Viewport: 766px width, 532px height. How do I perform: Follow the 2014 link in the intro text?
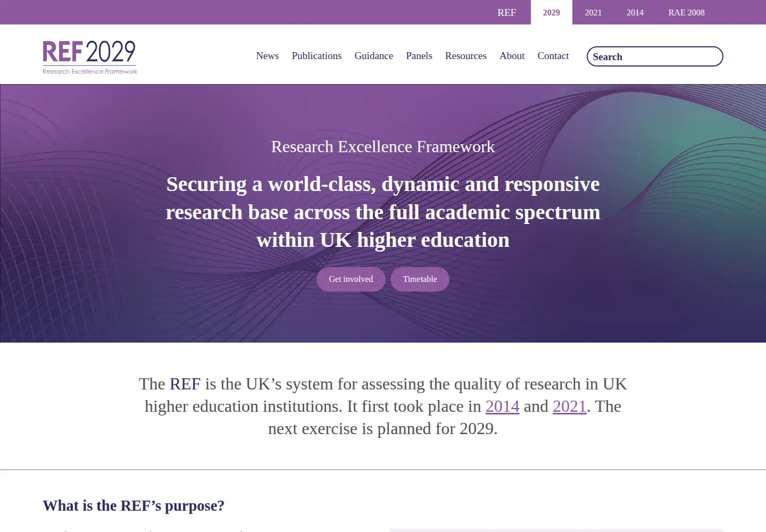click(x=502, y=406)
